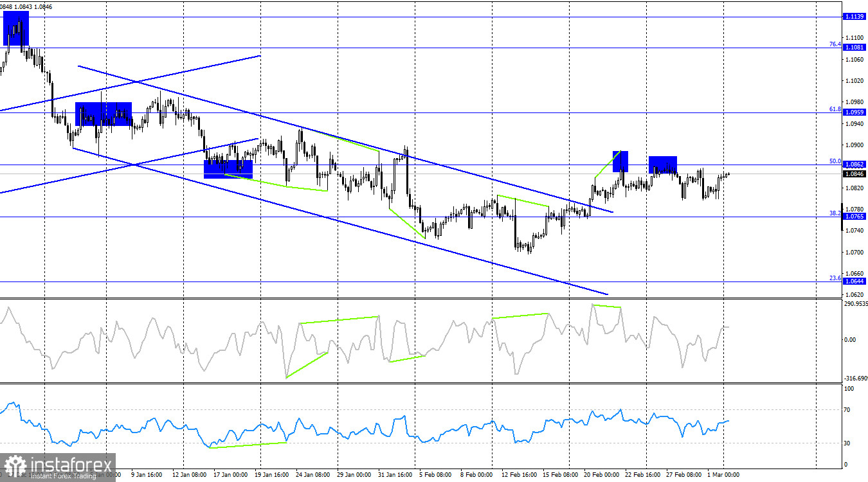This screenshot has width=868, height=482.
Task: Select the 61.8 Fibonacci level label
Action: point(835,109)
